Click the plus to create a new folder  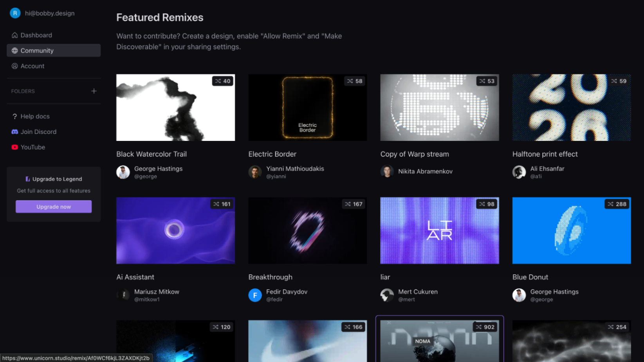coord(94,91)
